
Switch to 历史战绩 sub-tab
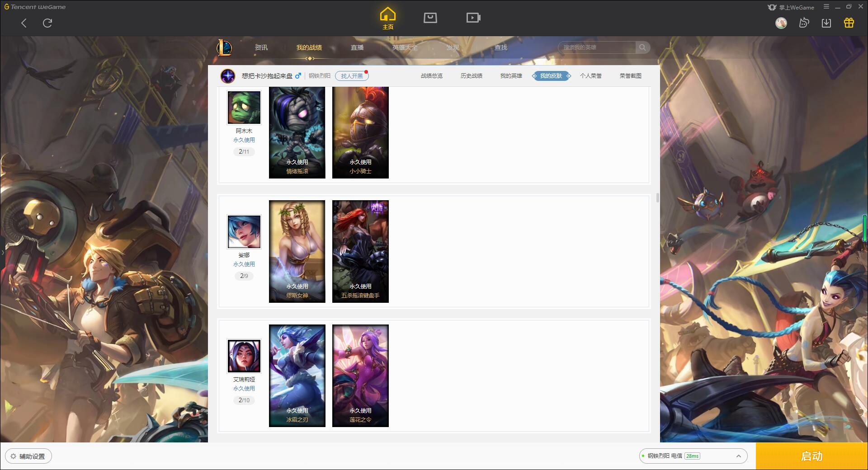(x=472, y=76)
